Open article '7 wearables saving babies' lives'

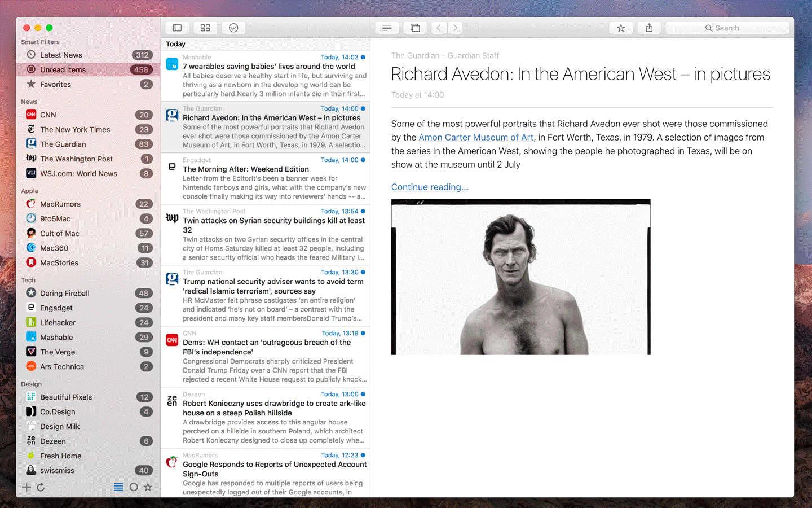[x=266, y=76]
